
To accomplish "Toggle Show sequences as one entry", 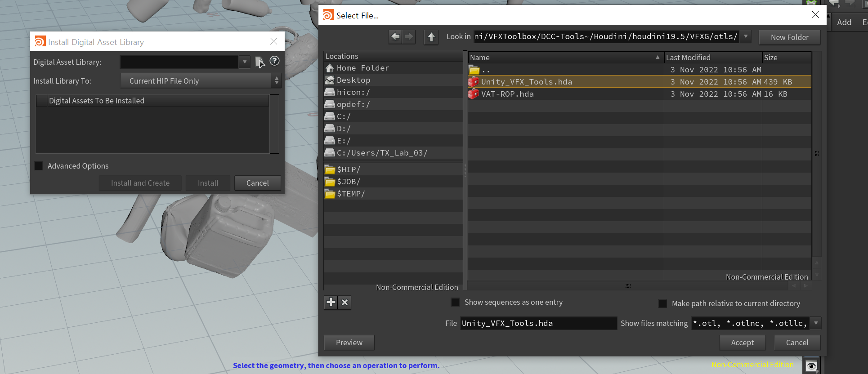I will tap(456, 302).
